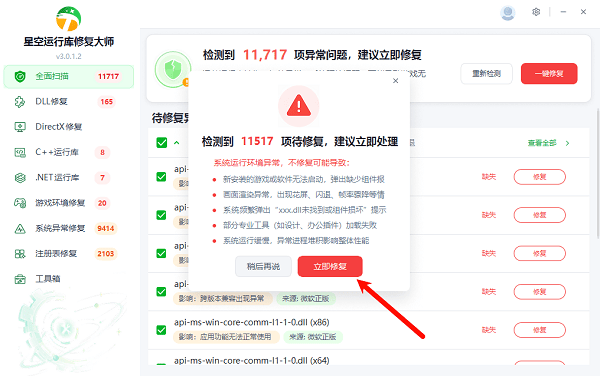This screenshot has width=600, height=376.
Task: Select C++运行库 in sidebar
Action: point(69,152)
